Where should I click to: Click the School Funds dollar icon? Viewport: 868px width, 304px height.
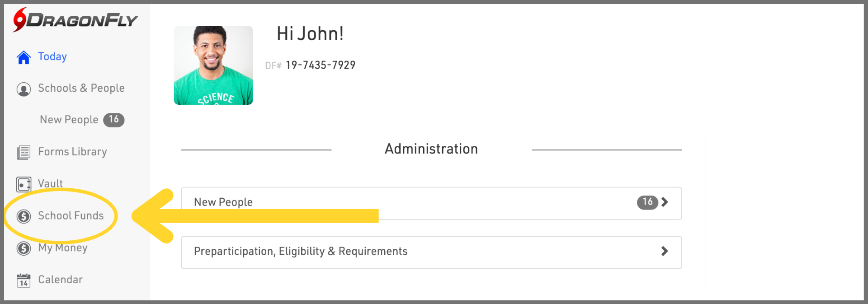[24, 216]
